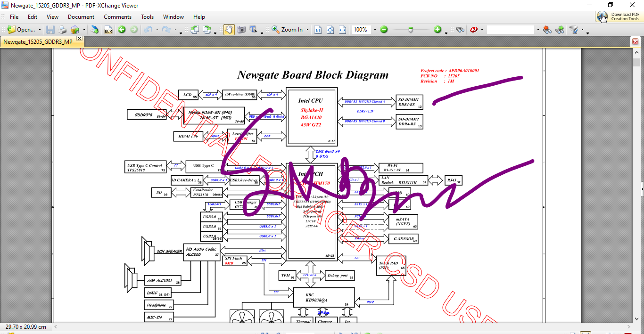Click the 100% zoom value field
Image resolution: width=644 pixels, height=334 pixels.
click(x=362, y=30)
